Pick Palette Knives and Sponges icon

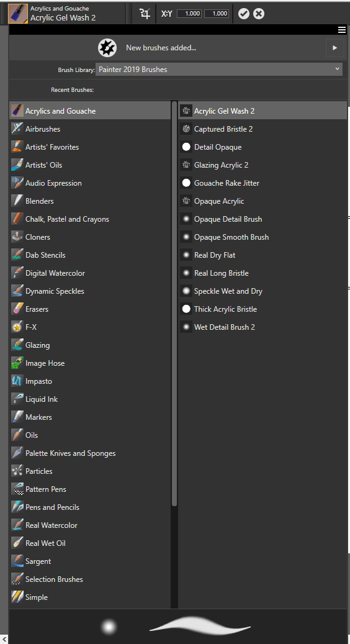coord(17,453)
